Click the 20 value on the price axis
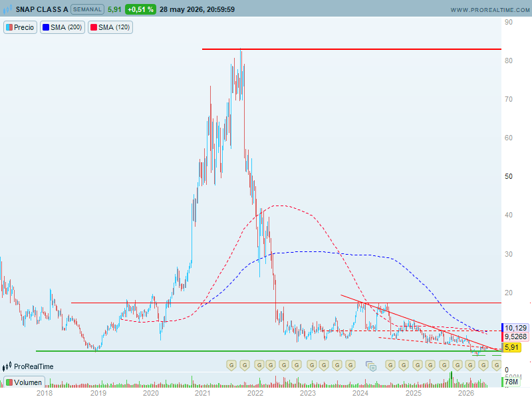This screenshot has width=532, height=399. [x=509, y=293]
